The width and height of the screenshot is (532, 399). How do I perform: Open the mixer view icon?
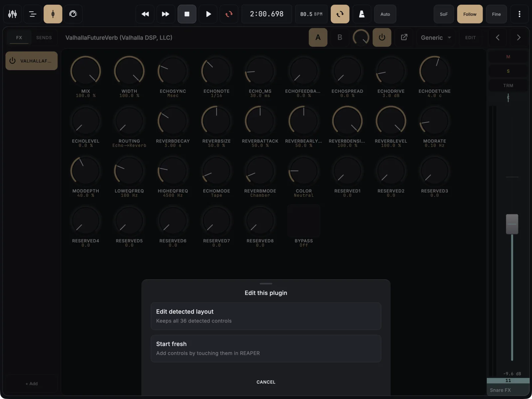point(13,14)
